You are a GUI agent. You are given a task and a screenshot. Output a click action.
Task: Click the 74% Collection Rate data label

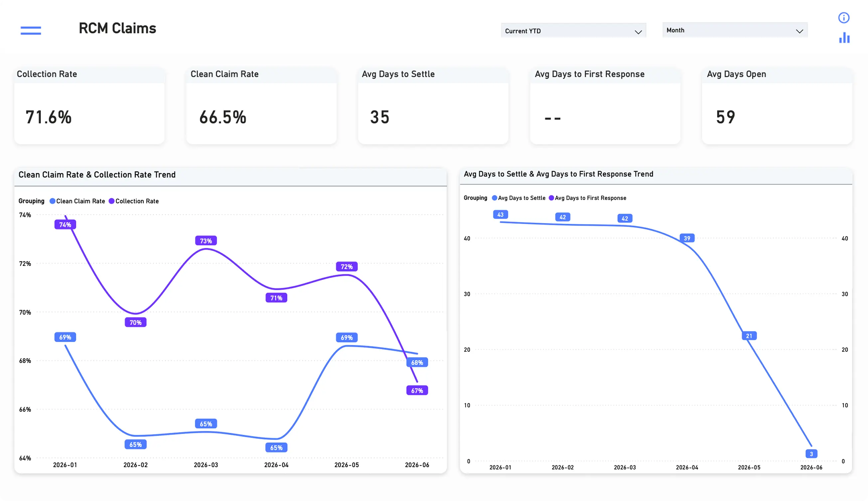point(65,225)
